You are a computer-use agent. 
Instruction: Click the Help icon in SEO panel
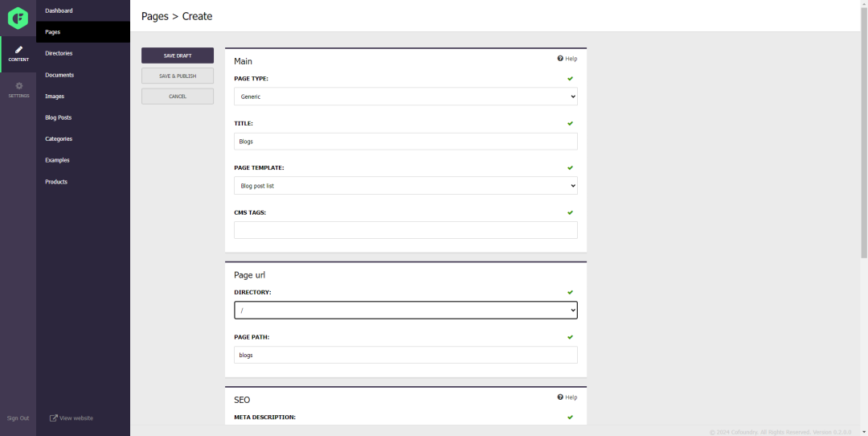(560, 397)
